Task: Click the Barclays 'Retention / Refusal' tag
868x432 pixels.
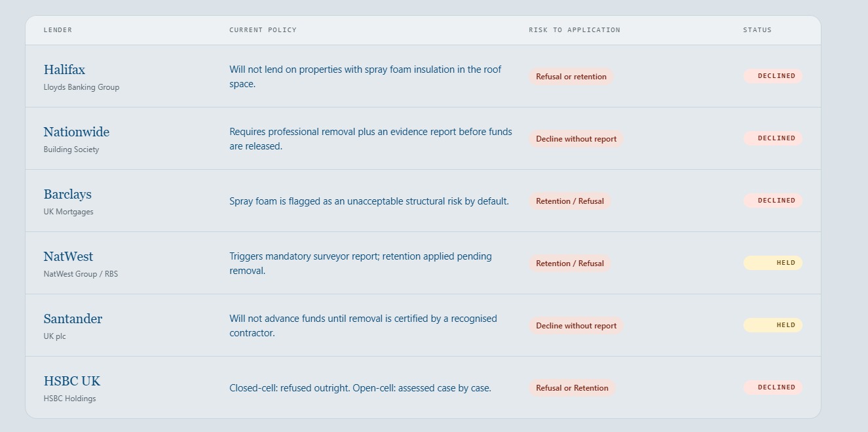Action: coord(570,201)
